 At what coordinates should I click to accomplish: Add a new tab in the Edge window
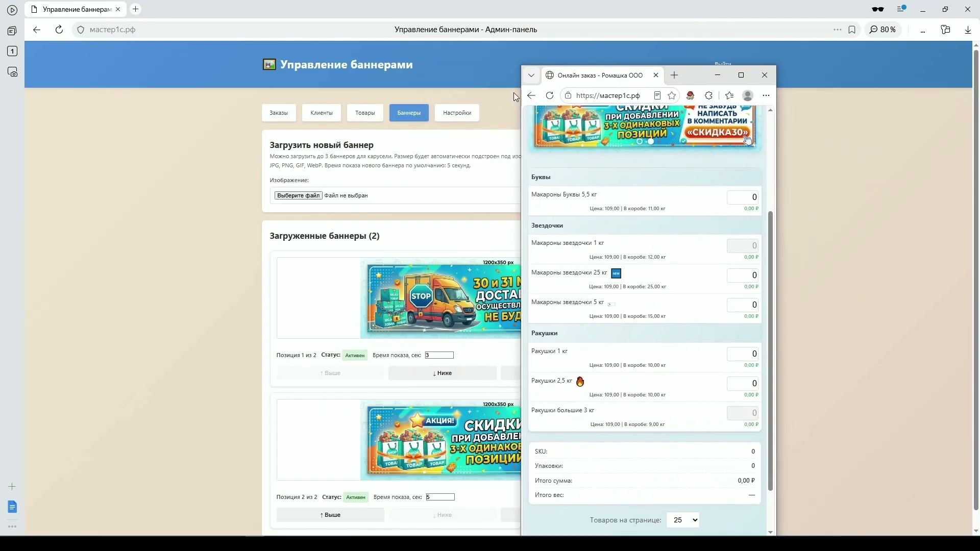674,76
